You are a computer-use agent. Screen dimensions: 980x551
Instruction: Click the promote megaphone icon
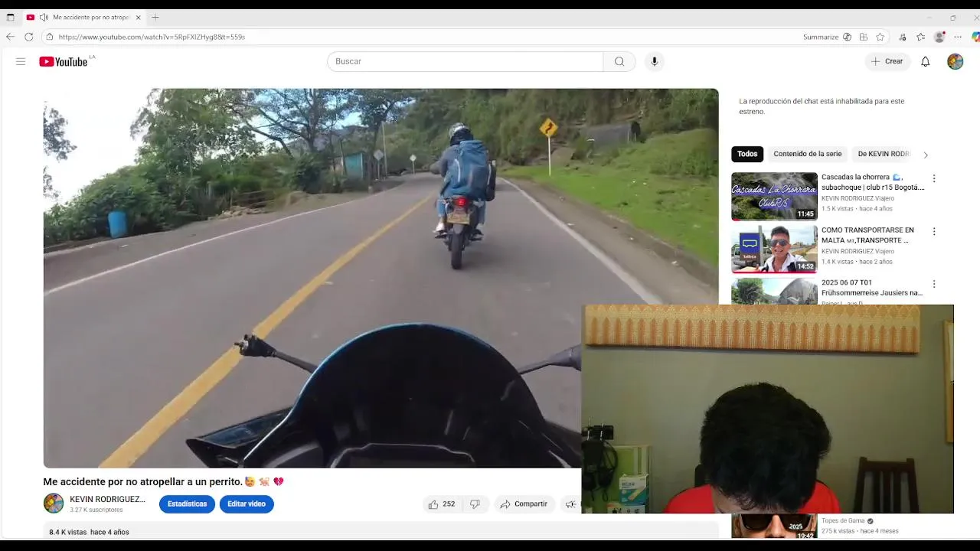coord(570,504)
